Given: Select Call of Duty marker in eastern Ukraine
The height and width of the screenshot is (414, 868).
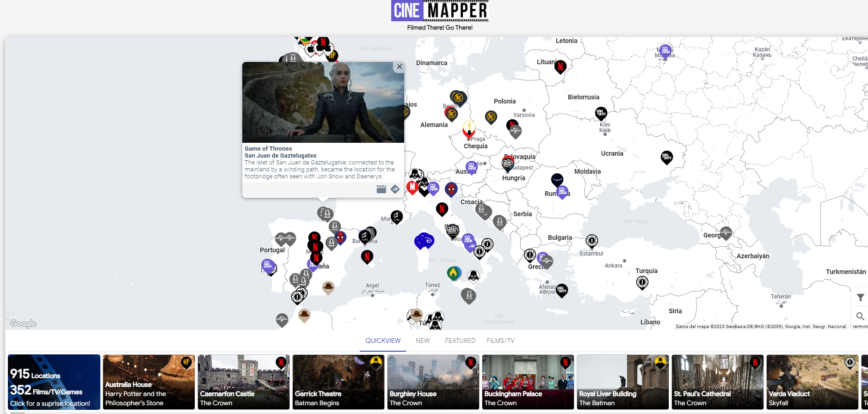Looking at the screenshot, I should pyautogui.click(x=666, y=158).
